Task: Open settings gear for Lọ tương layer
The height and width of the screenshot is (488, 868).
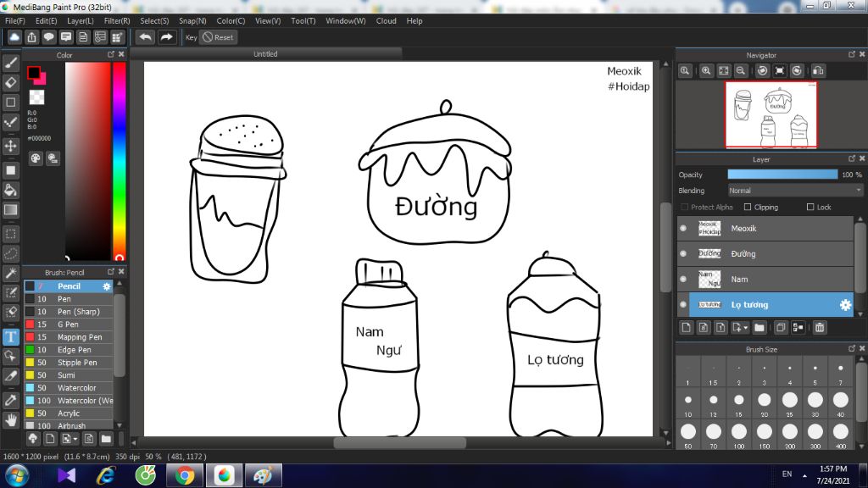Action: (845, 305)
